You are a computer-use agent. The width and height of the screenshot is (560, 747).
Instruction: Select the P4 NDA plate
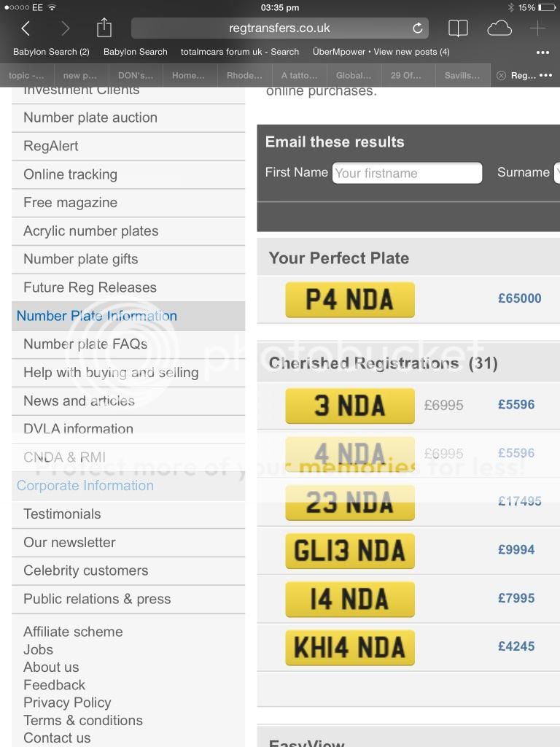point(350,299)
